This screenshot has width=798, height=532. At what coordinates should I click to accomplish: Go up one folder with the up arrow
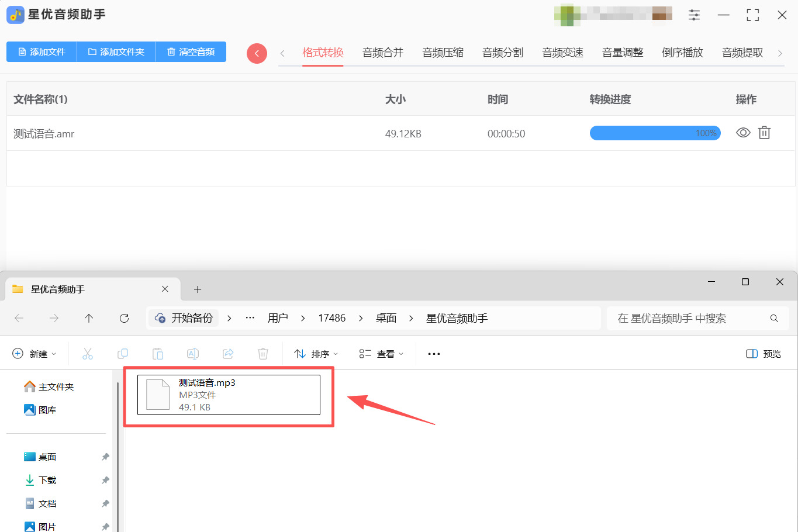(89, 318)
